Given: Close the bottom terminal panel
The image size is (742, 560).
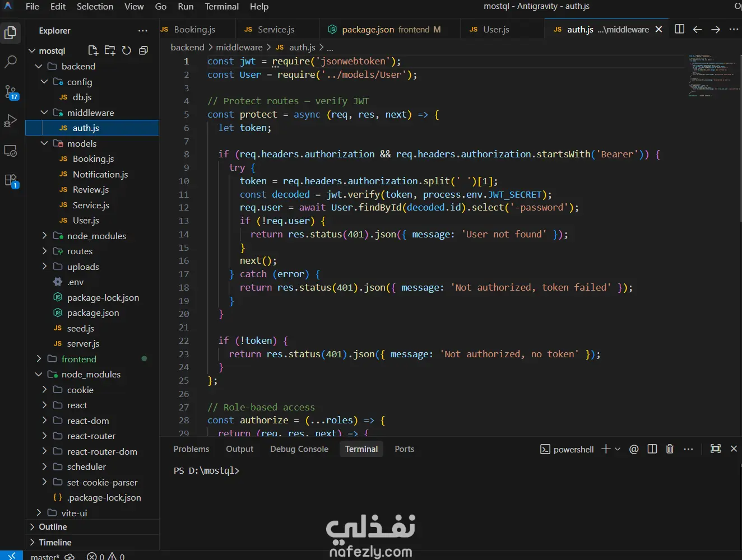Looking at the screenshot, I should [734, 449].
